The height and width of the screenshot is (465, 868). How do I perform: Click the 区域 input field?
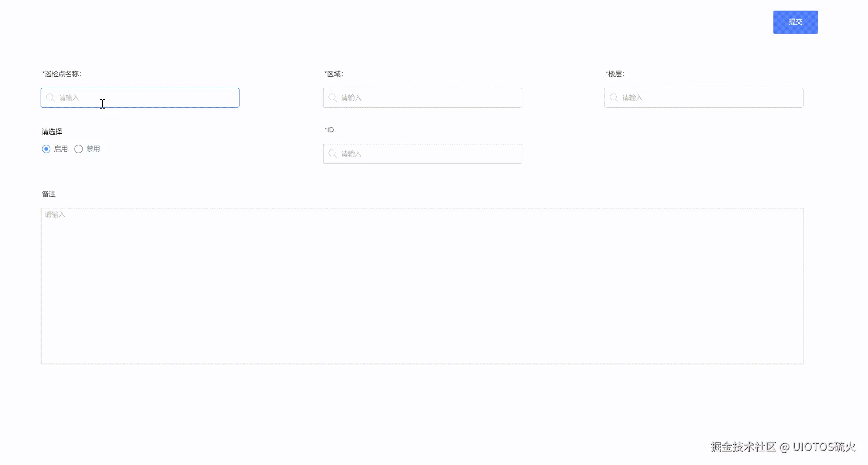click(x=423, y=97)
